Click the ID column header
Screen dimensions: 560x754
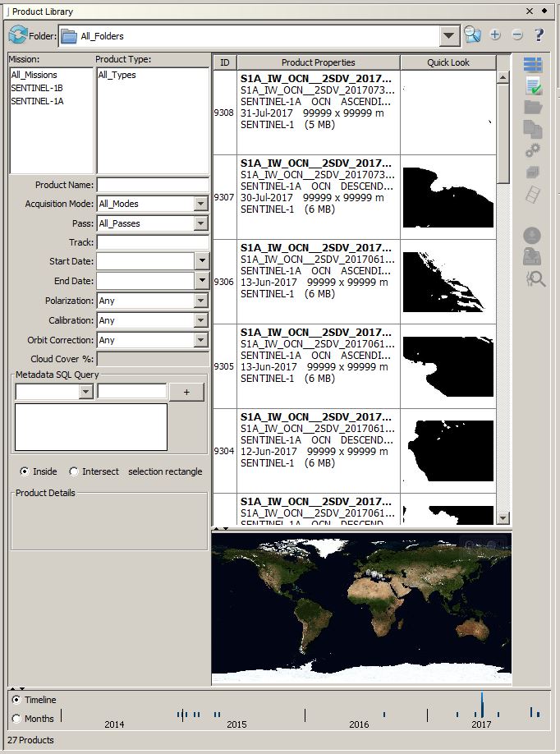click(x=224, y=62)
